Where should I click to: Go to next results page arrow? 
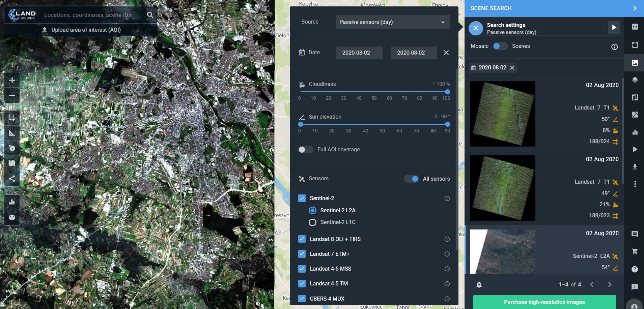point(610,285)
